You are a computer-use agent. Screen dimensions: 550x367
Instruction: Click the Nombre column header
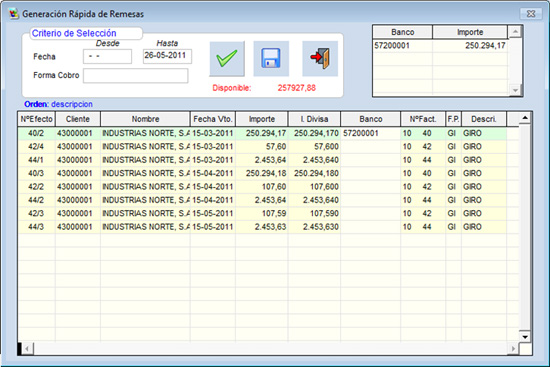pos(145,119)
